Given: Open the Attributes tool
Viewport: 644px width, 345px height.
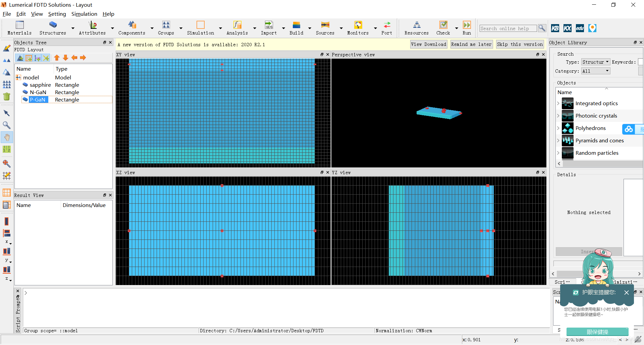Looking at the screenshot, I should pyautogui.click(x=92, y=28).
